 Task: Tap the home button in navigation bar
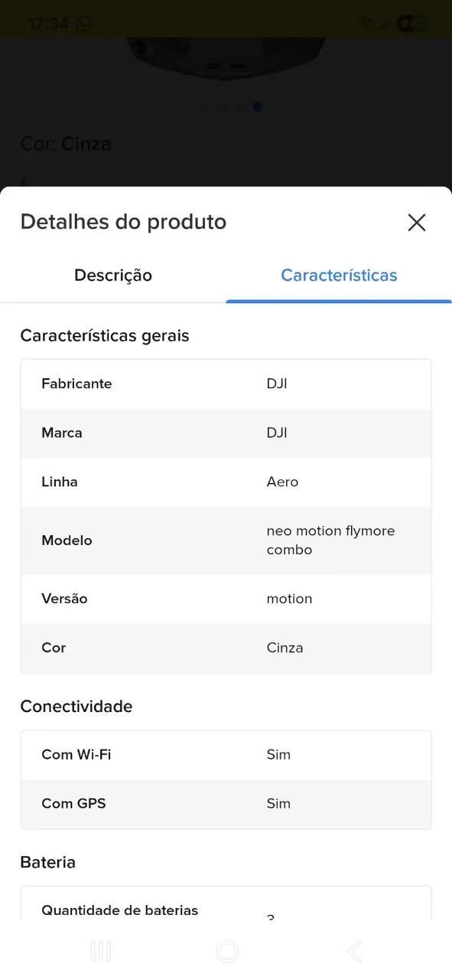click(x=226, y=951)
